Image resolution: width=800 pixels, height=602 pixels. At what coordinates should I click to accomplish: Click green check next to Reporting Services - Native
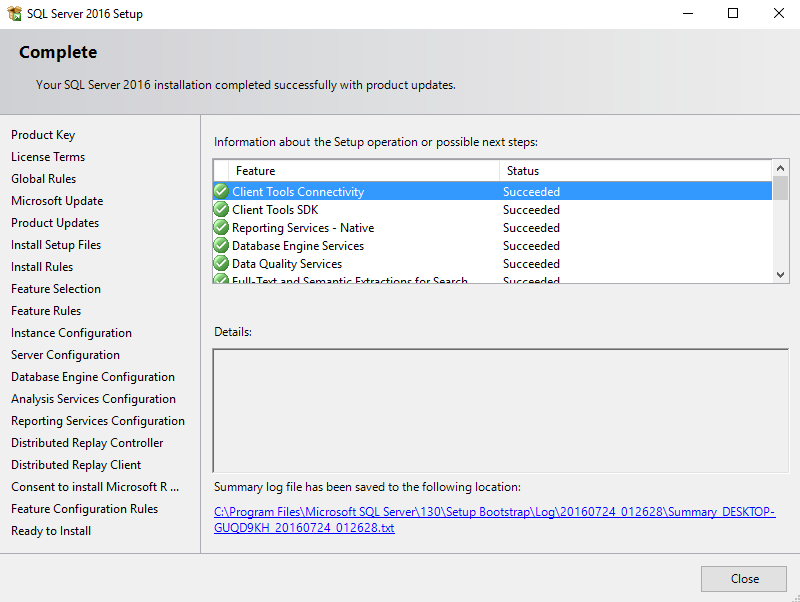click(221, 227)
